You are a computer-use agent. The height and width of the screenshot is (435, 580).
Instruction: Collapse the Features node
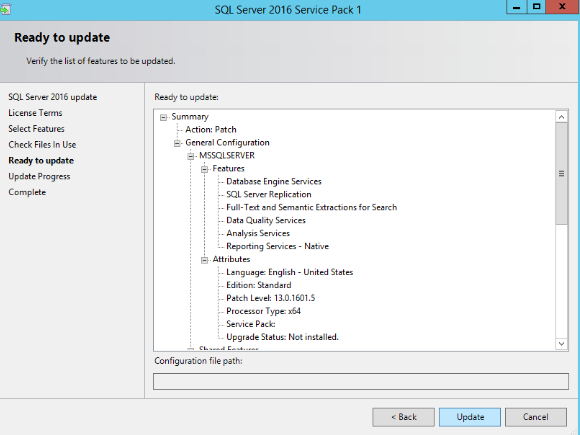[204, 169]
